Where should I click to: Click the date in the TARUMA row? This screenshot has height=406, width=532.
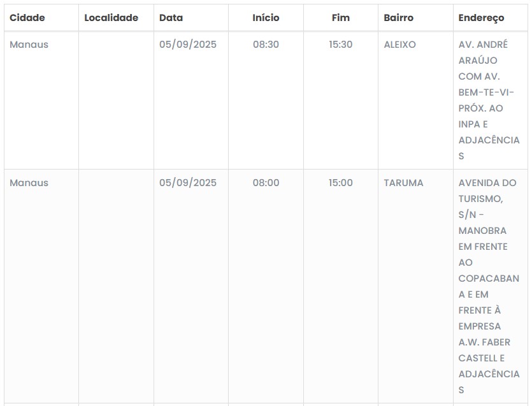pos(188,183)
